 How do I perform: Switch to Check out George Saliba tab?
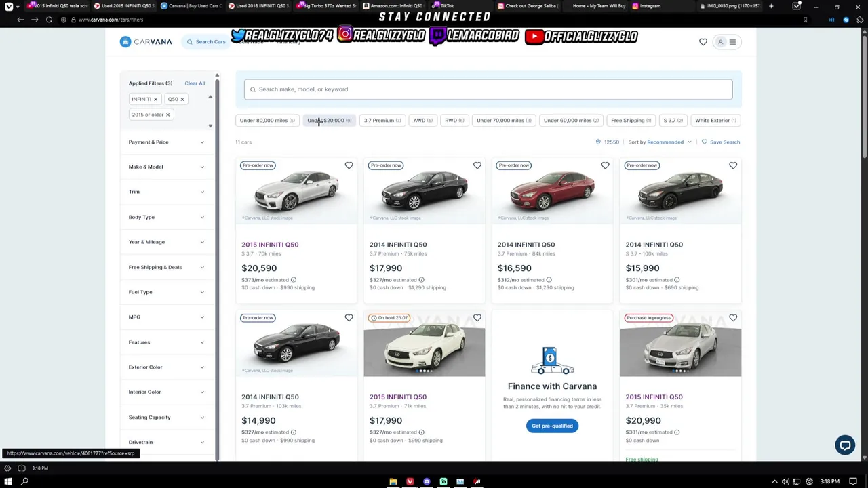tap(529, 6)
